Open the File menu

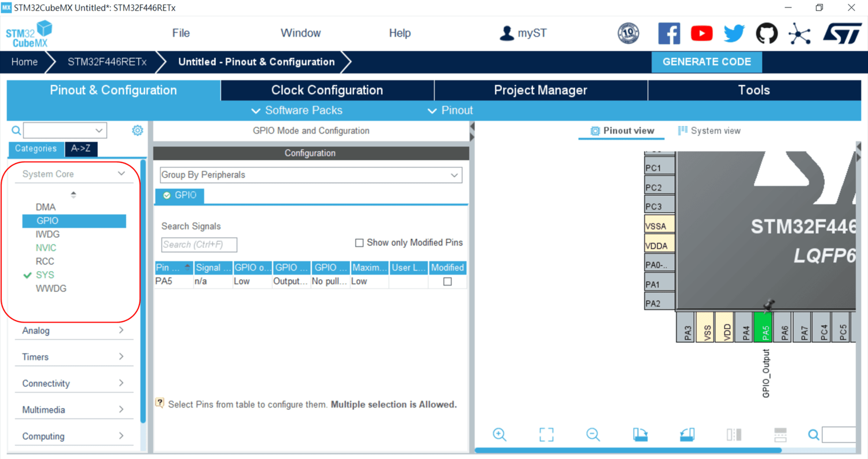[x=181, y=33]
